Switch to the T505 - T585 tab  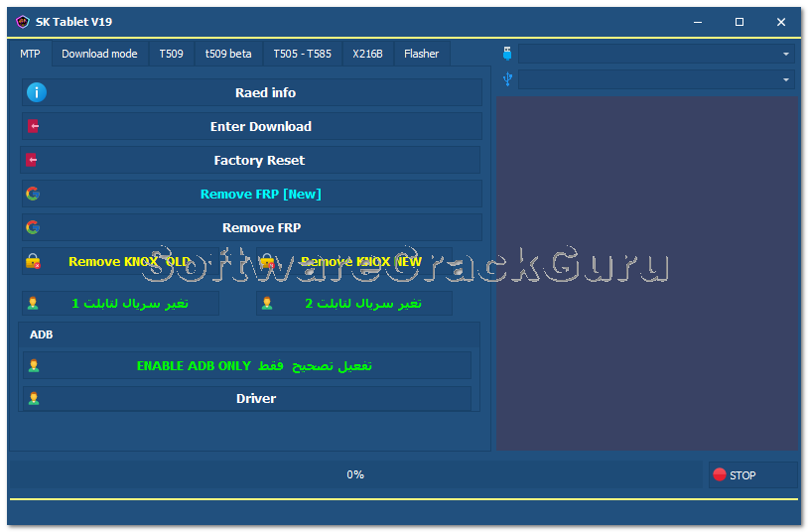(302, 54)
